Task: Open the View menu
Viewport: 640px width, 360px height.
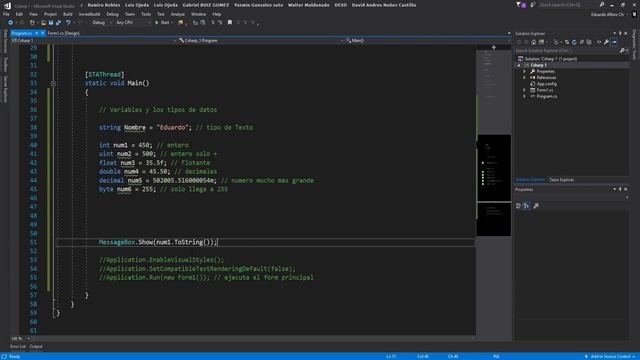Action: pyautogui.click(x=33, y=14)
